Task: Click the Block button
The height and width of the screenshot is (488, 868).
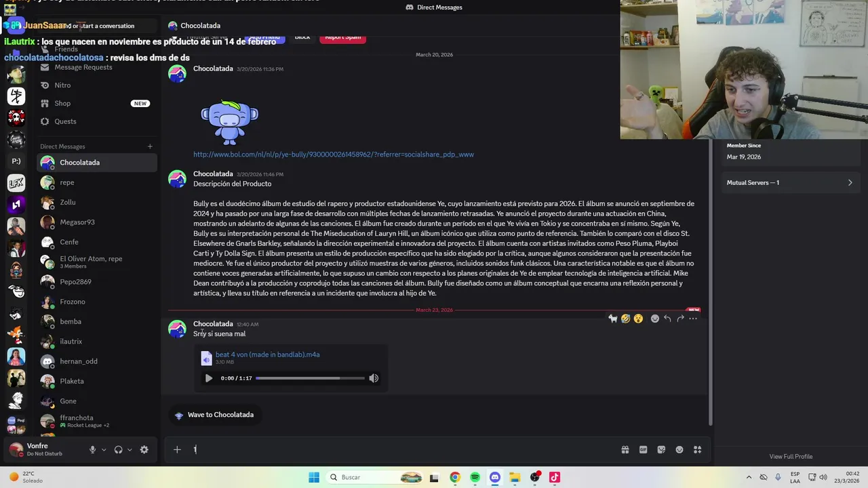Action: pos(302,37)
